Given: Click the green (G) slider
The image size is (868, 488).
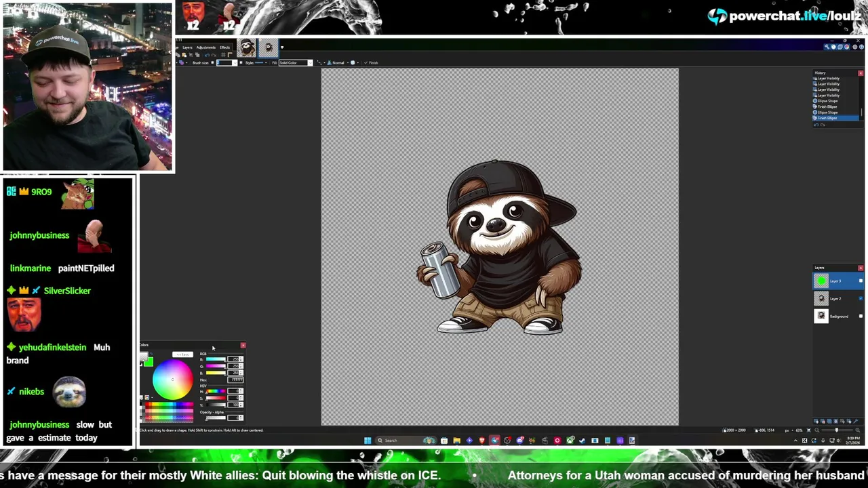Looking at the screenshot, I should [216, 366].
